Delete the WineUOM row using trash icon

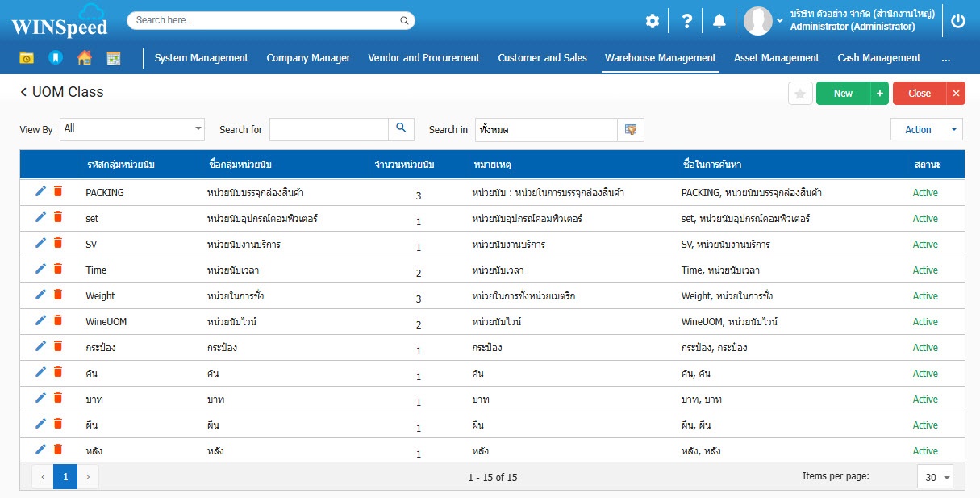[57, 320]
